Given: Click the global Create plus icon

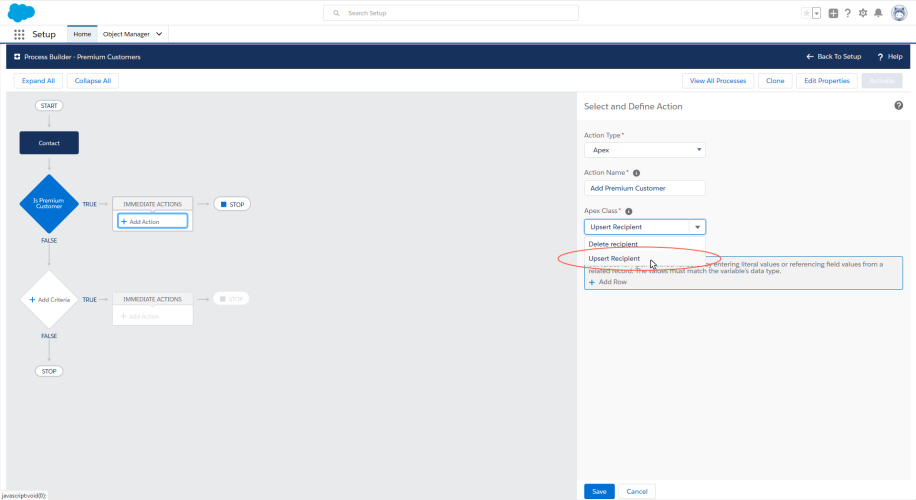Looking at the screenshot, I should [833, 13].
